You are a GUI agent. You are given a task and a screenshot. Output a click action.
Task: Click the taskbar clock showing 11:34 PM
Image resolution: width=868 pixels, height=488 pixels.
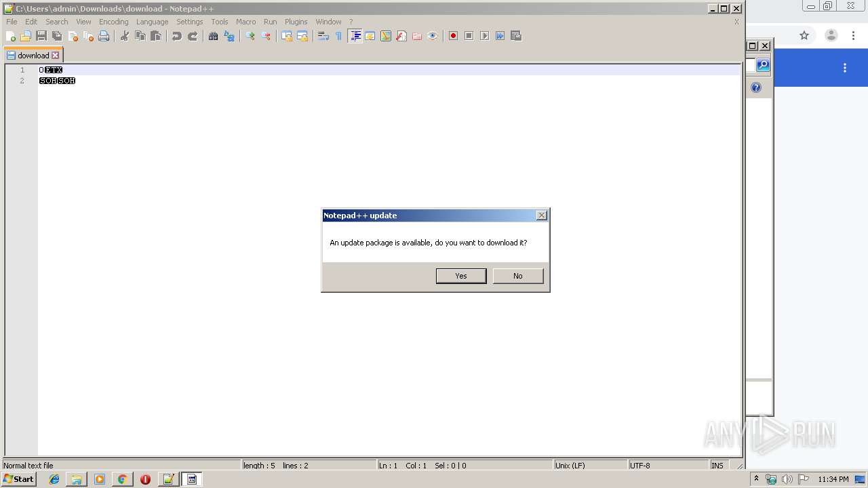pyautogui.click(x=833, y=479)
